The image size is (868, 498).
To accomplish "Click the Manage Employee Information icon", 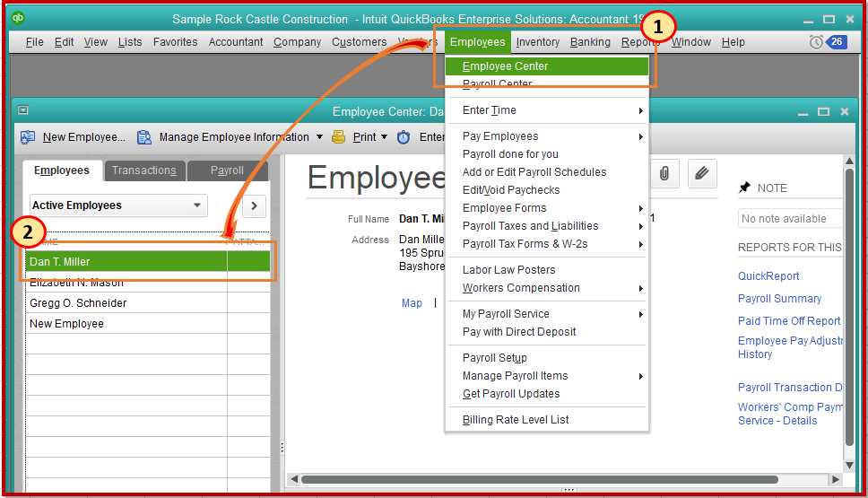I will tap(144, 136).
